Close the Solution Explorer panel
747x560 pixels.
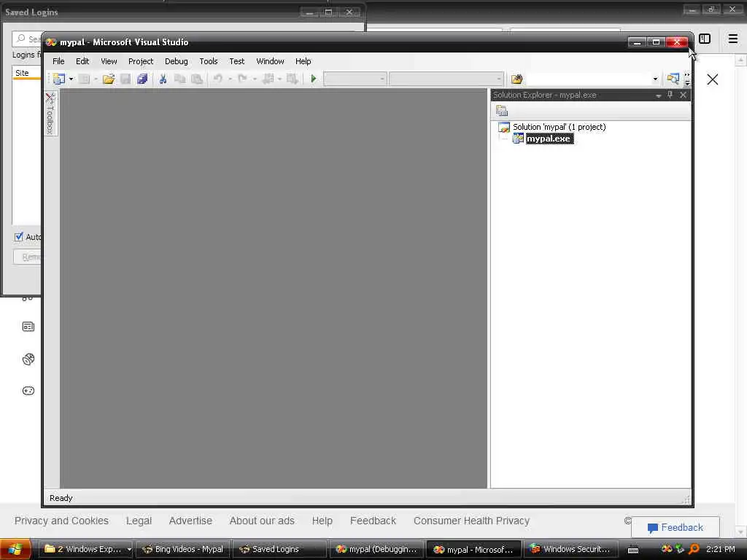tap(683, 95)
